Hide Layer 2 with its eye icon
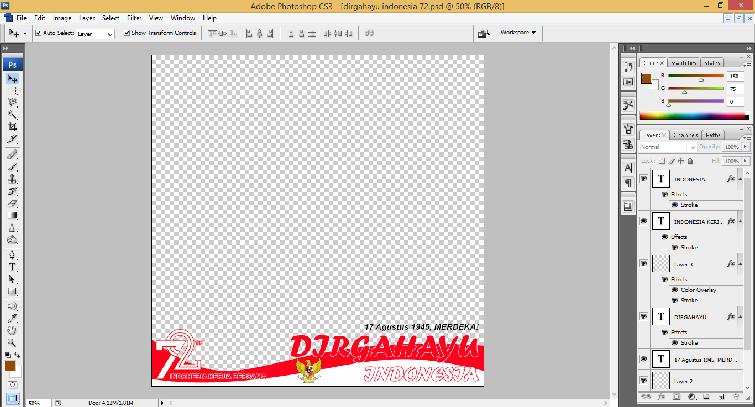The image size is (755, 407). (x=644, y=381)
